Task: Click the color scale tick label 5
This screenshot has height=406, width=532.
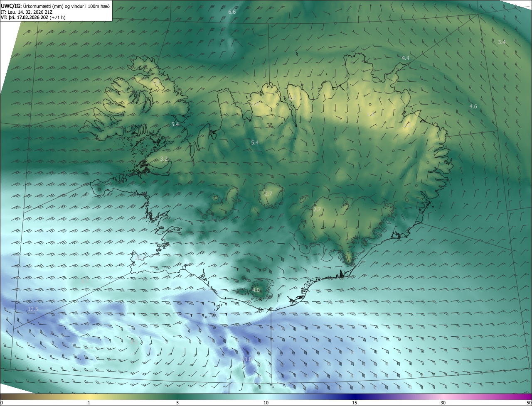Action: click(177, 403)
